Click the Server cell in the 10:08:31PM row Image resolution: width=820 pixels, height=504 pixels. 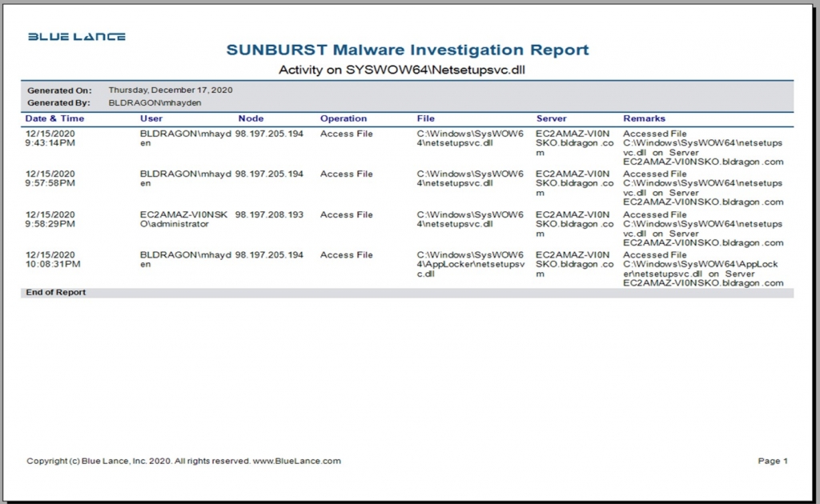coord(575,264)
